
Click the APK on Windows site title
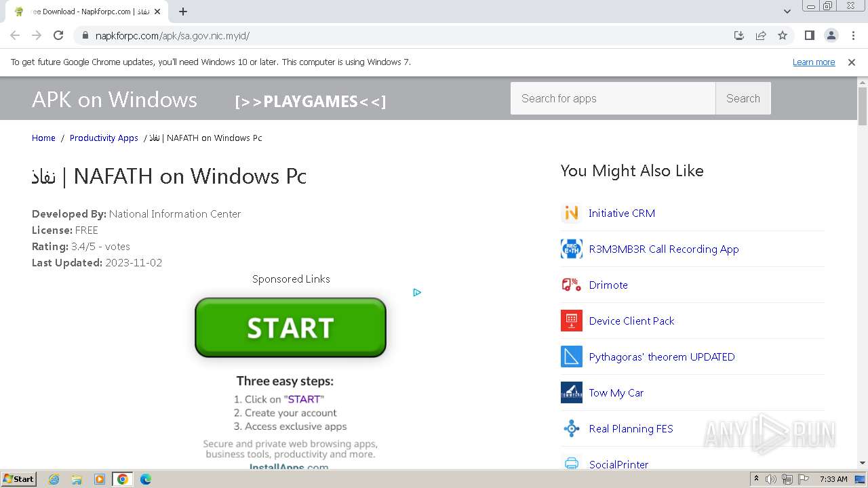(115, 100)
